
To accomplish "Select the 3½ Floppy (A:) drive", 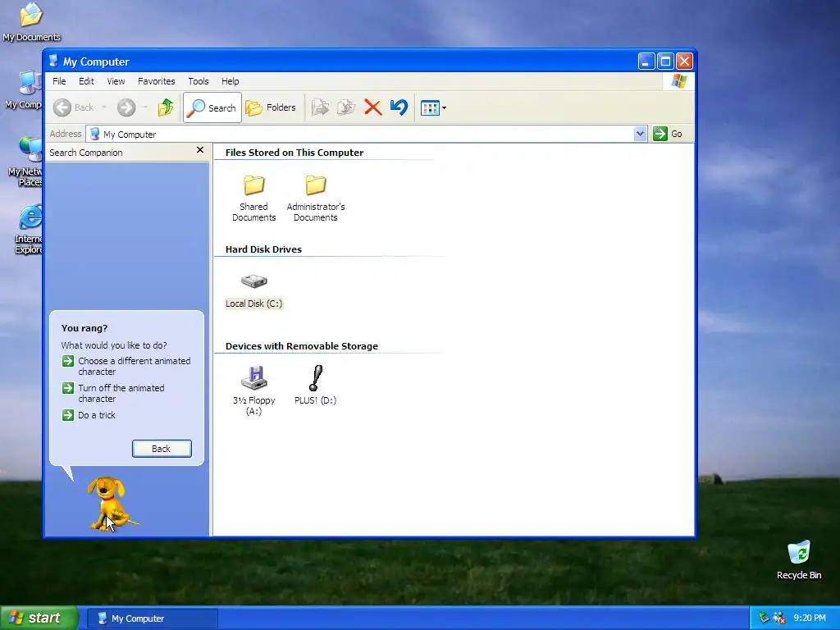I will click(x=254, y=391).
